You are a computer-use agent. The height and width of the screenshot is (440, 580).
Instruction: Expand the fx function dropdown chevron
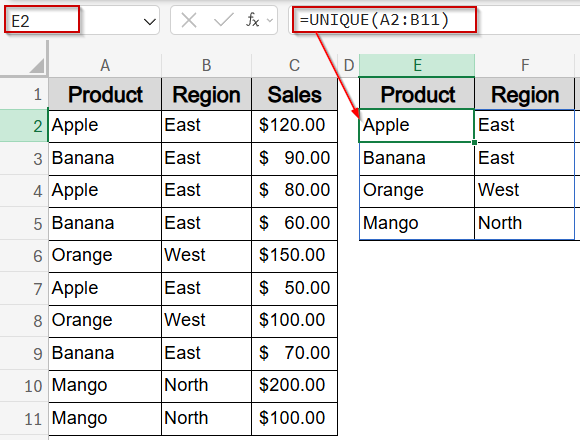click(270, 20)
